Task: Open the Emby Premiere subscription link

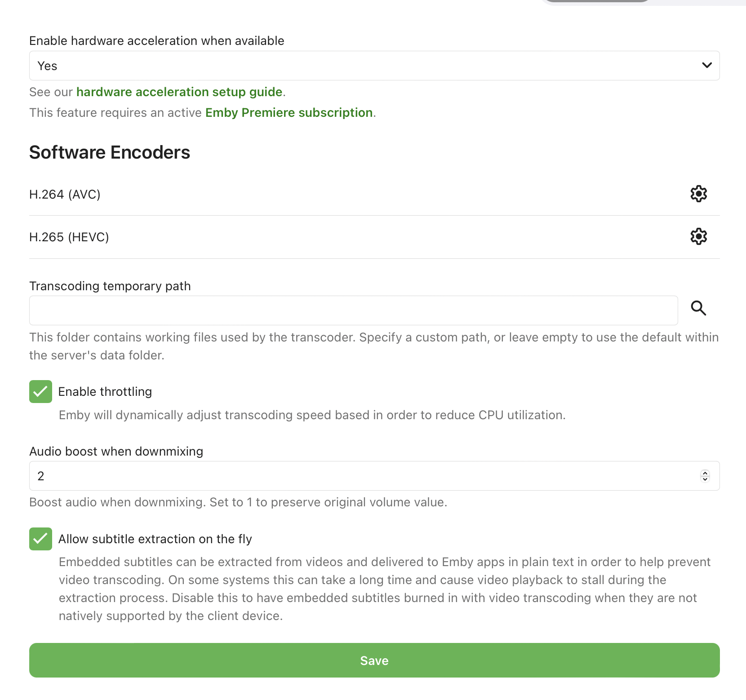Action: (x=289, y=113)
